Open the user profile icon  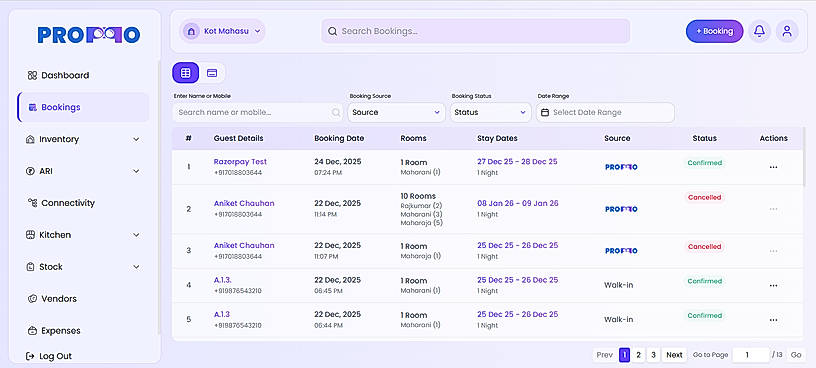[787, 31]
